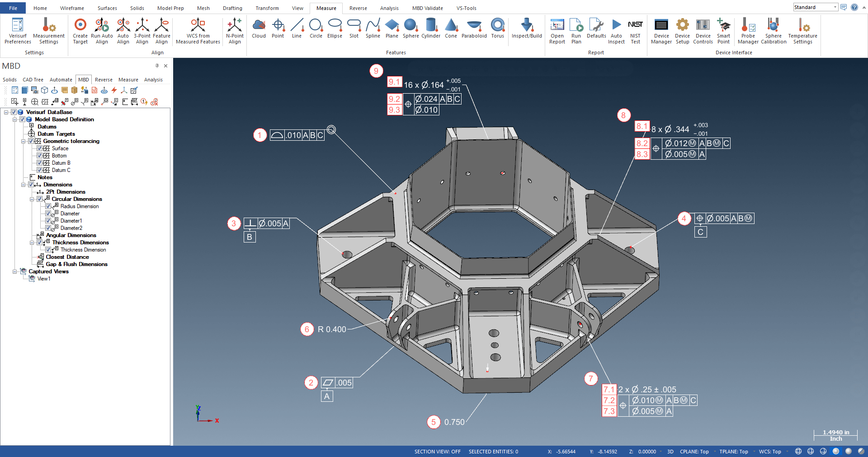Collapse the Circular Dimensions node
Image resolution: width=868 pixels, height=457 pixels.
[32, 199]
